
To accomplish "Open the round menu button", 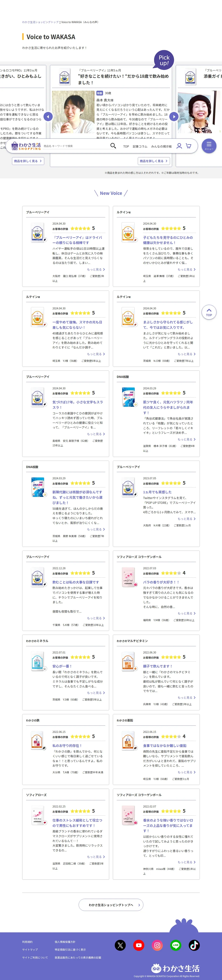I will 209,146.
